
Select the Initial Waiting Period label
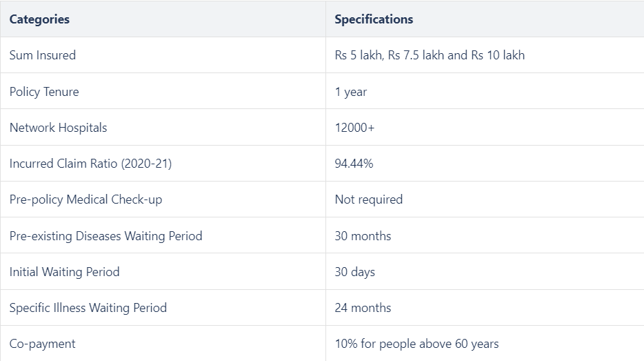(x=65, y=272)
